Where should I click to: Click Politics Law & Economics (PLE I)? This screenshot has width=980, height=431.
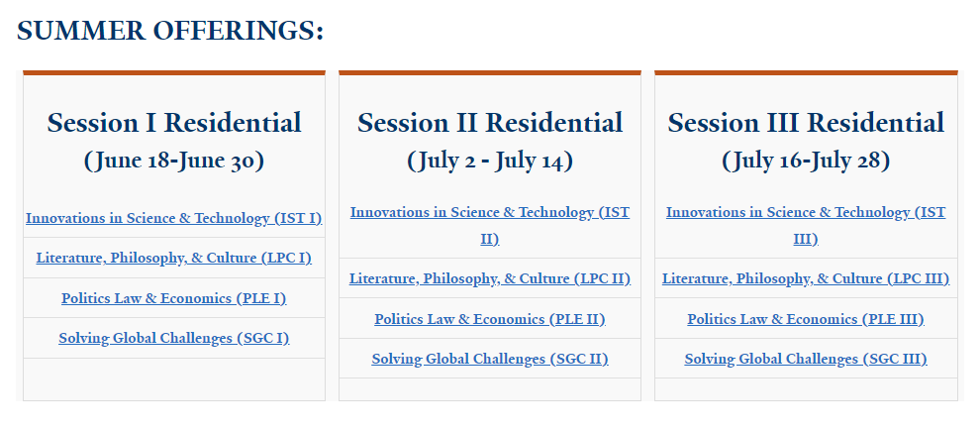tap(173, 298)
